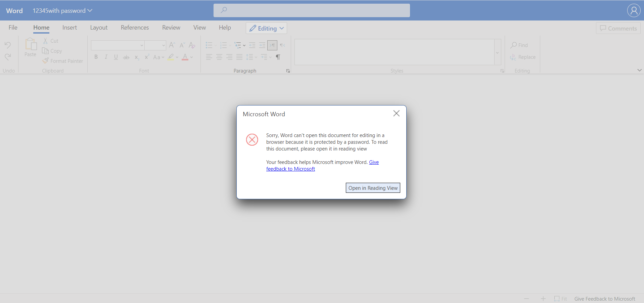
Task: Click the Line Spacing icon
Action: (249, 57)
